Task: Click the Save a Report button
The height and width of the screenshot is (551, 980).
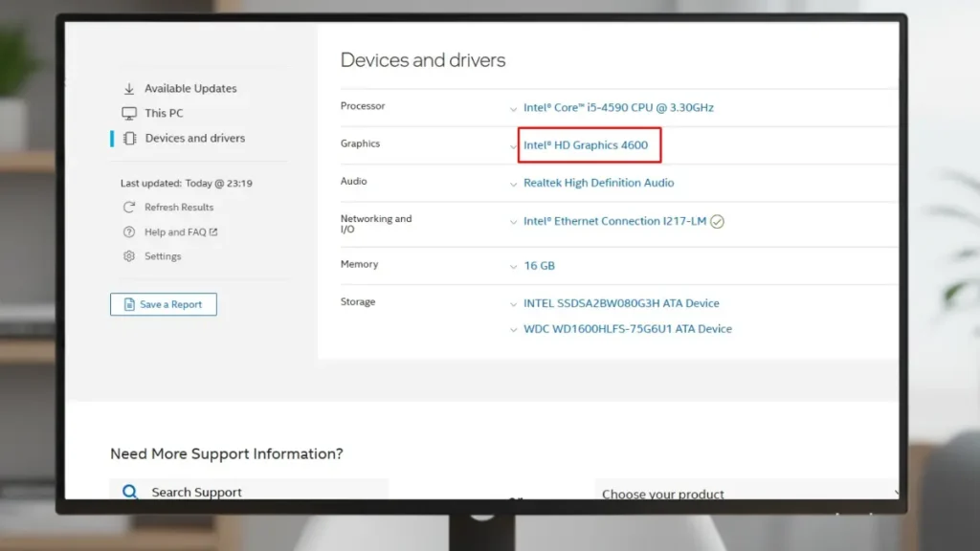Action: [x=164, y=303]
